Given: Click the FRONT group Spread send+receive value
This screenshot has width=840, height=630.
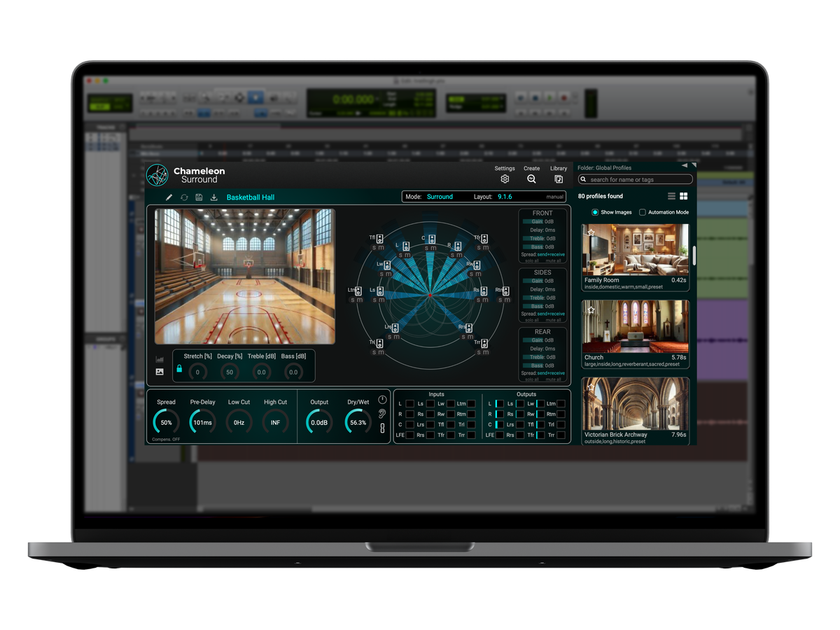Looking at the screenshot, I should 551,255.
